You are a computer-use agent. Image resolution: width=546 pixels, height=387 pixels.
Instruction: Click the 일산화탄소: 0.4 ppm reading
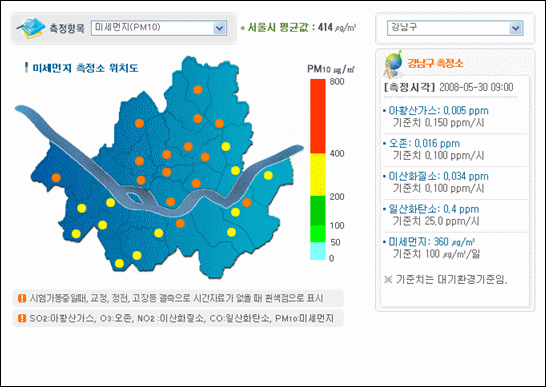434,209
